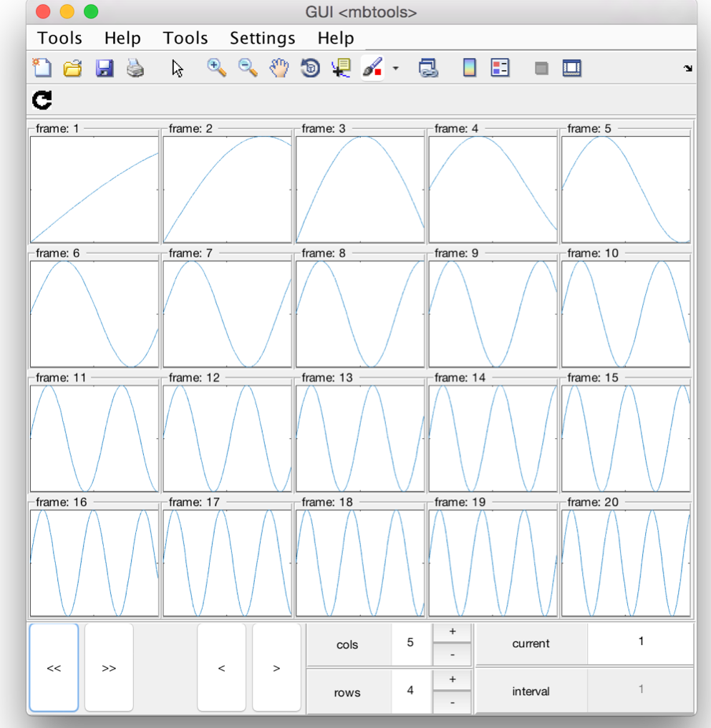
Task: Click the 'frame: 2' panel title
Action: coord(190,129)
